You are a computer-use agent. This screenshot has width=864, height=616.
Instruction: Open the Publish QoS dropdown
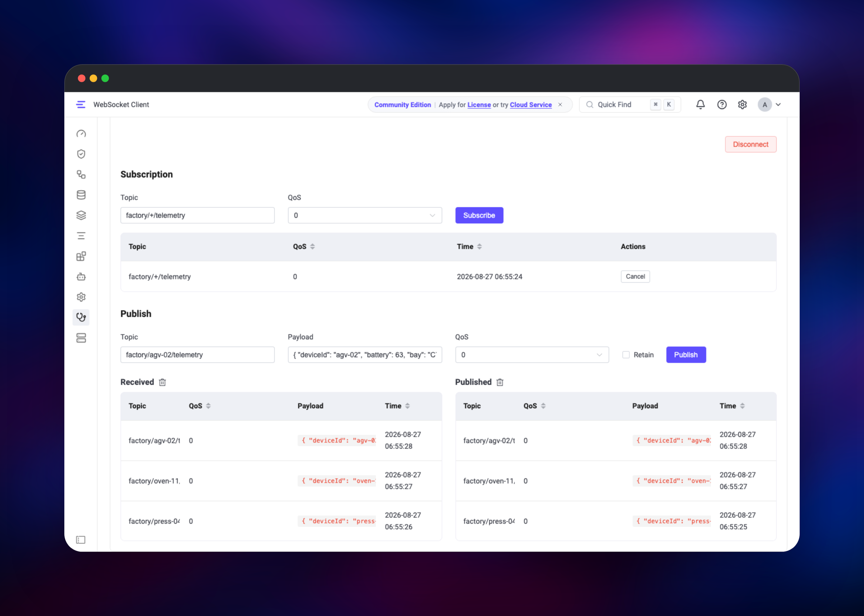tap(532, 355)
